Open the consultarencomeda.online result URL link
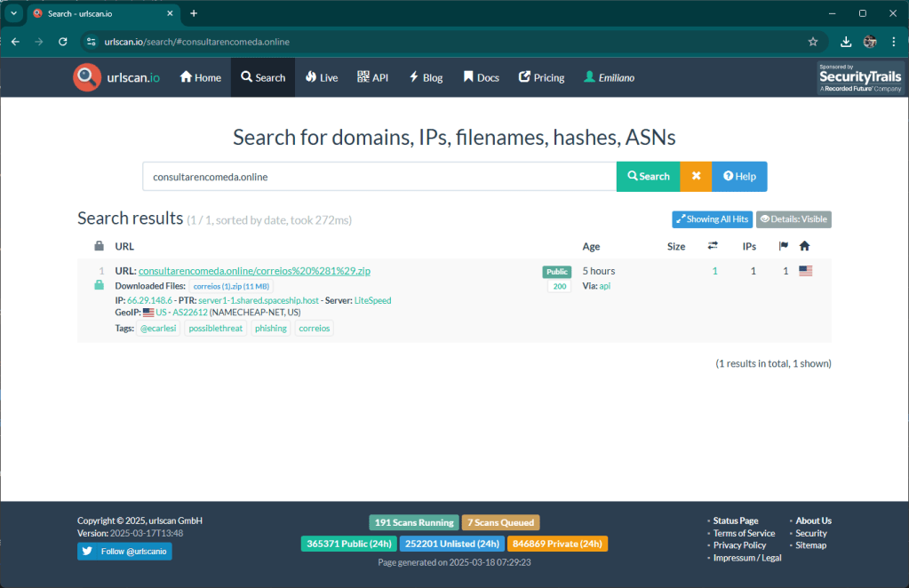The image size is (909, 588). click(254, 271)
